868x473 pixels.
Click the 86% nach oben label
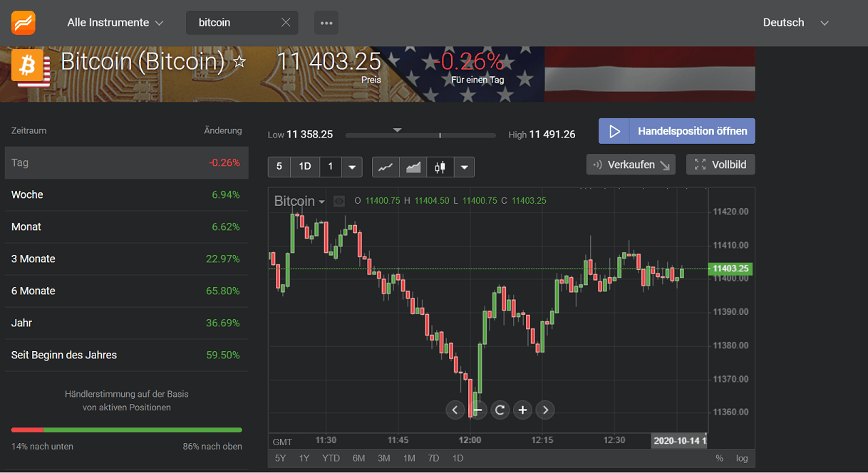pos(212,447)
